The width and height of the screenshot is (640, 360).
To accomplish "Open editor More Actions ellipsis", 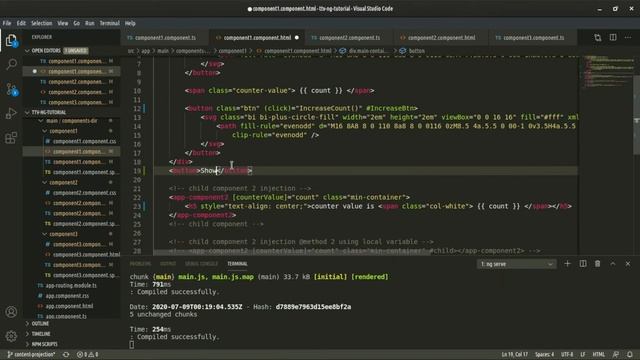I will pos(628,38).
